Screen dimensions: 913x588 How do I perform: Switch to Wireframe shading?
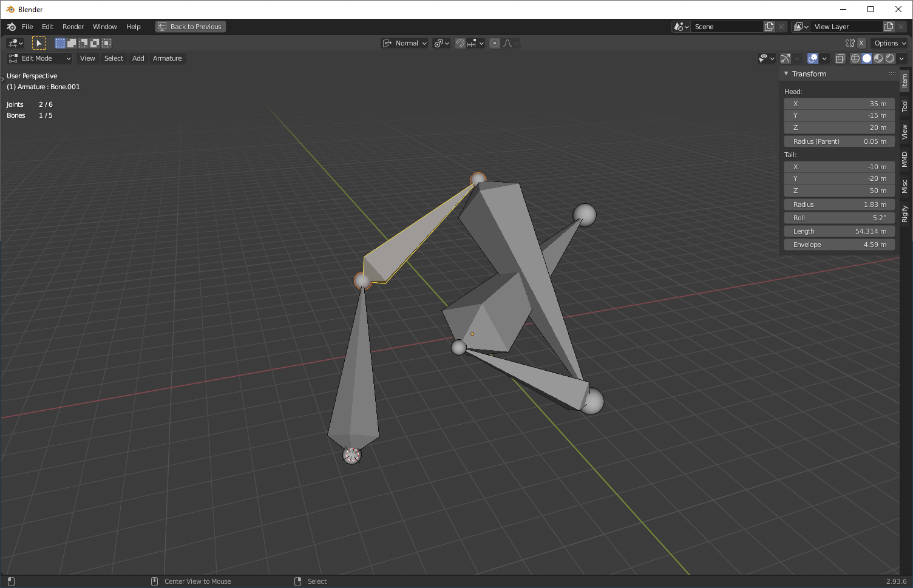click(x=855, y=58)
